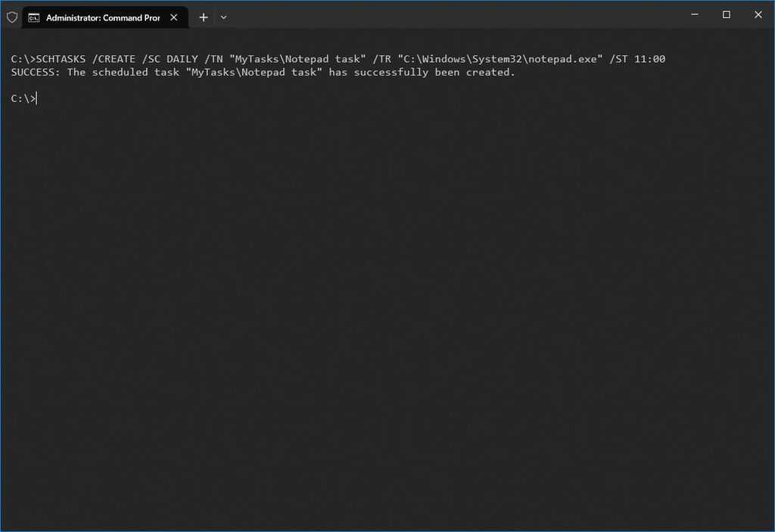This screenshot has width=775, height=532.
Task: Click the SCHTASKS /CREATE command line text
Action: [114, 58]
